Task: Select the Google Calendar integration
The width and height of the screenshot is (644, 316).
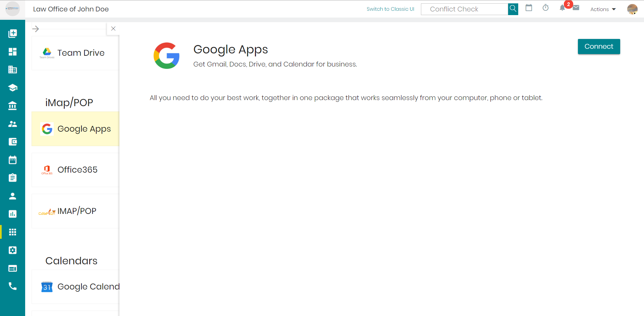Action: point(75,287)
